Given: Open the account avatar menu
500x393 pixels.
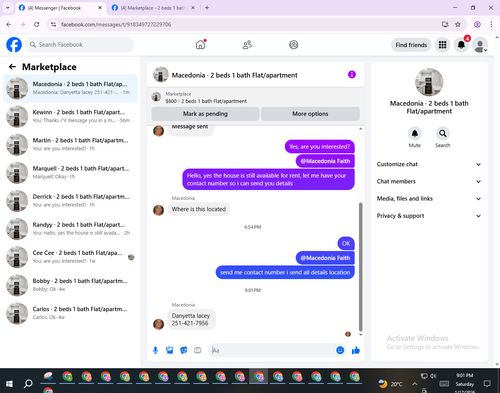Looking at the screenshot, I should pyautogui.click(x=480, y=45).
